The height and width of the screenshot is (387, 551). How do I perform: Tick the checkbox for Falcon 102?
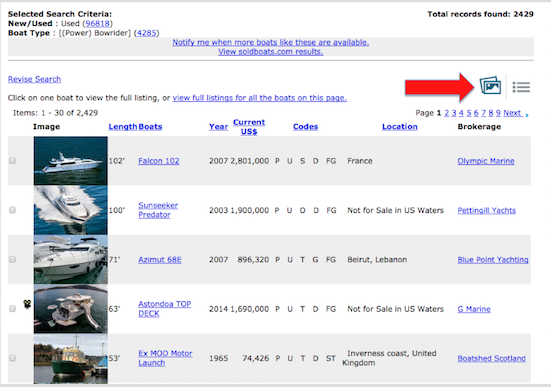[x=13, y=161]
